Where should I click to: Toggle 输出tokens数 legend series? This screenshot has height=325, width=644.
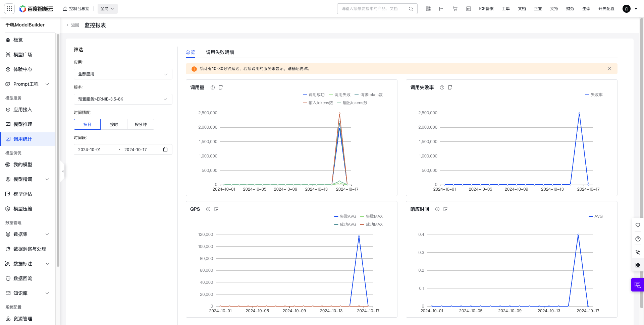point(352,103)
